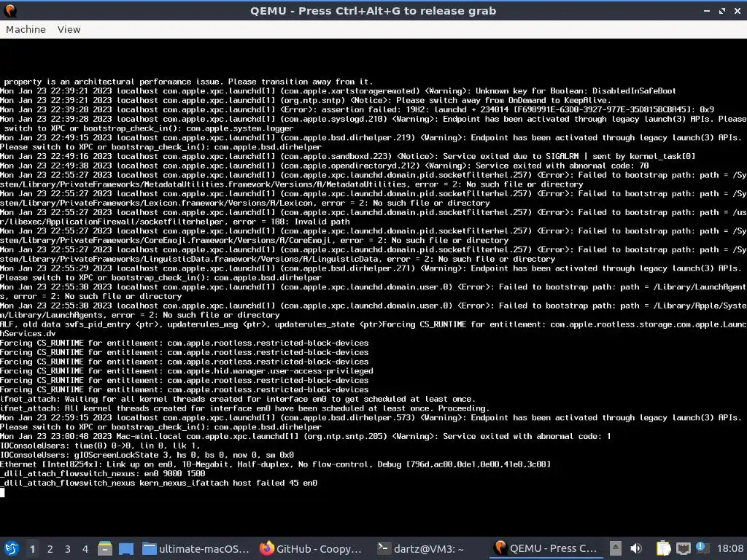Open the LXQt start menu

tap(12, 548)
